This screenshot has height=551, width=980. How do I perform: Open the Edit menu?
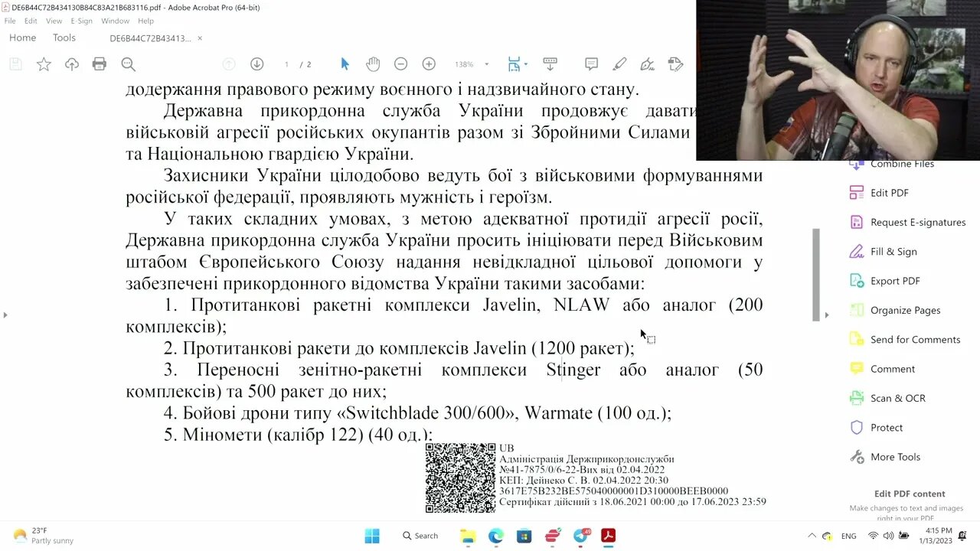pos(31,21)
